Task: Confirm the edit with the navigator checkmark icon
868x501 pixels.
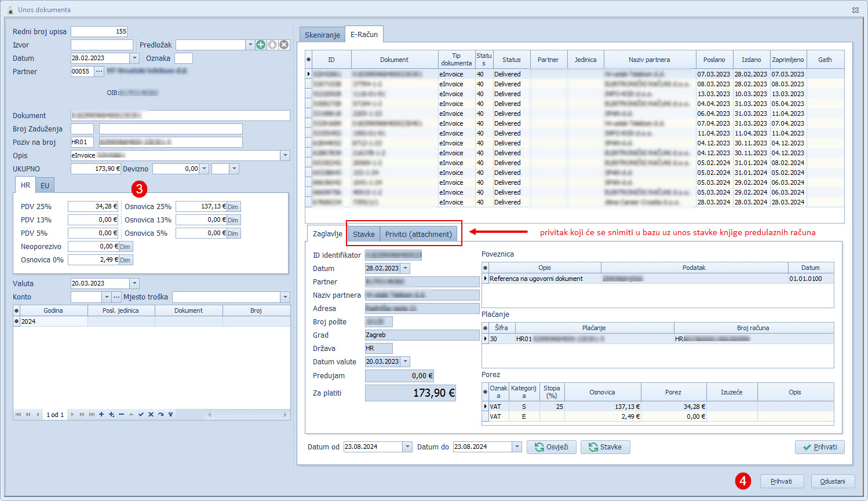Action: pyautogui.click(x=141, y=415)
